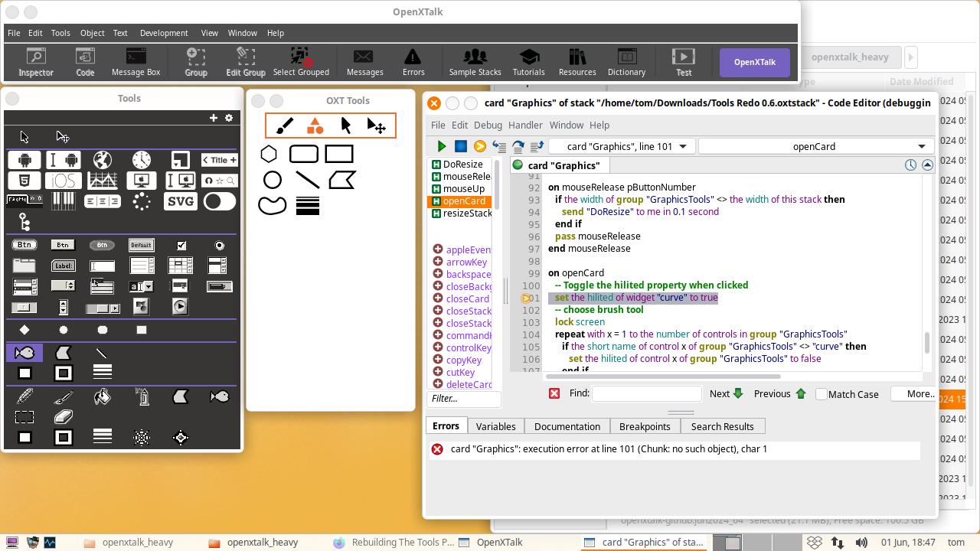Select the hexagon shape in OXT Tools
The height and width of the screenshot is (551, 980).
click(269, 154)
